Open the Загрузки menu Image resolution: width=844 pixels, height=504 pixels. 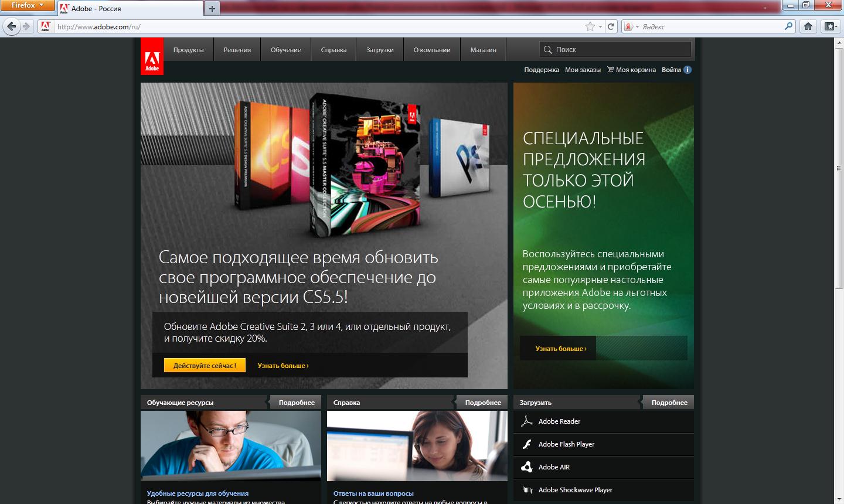click(x=380, y=50)
